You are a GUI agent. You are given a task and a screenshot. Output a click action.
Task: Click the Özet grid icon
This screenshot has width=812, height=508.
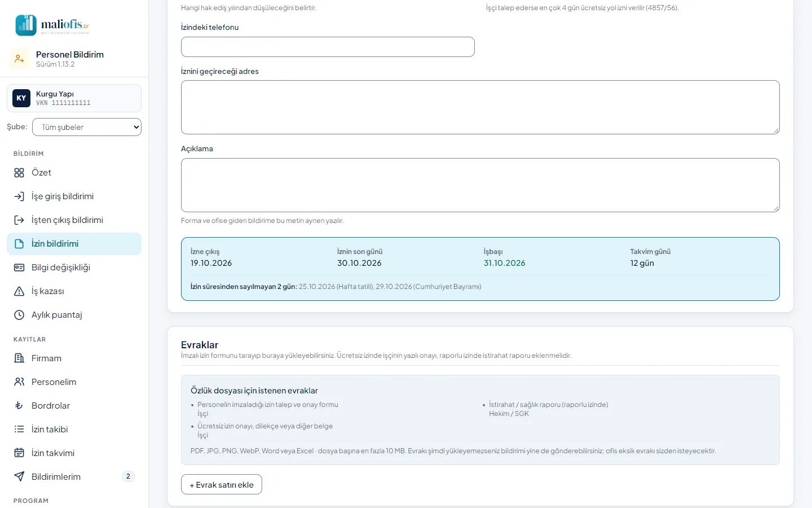point(19,173)
